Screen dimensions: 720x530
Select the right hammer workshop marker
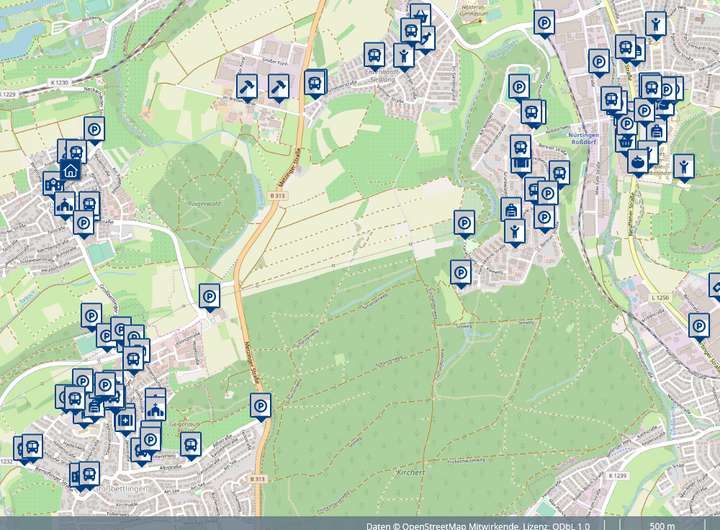[279, 87]
